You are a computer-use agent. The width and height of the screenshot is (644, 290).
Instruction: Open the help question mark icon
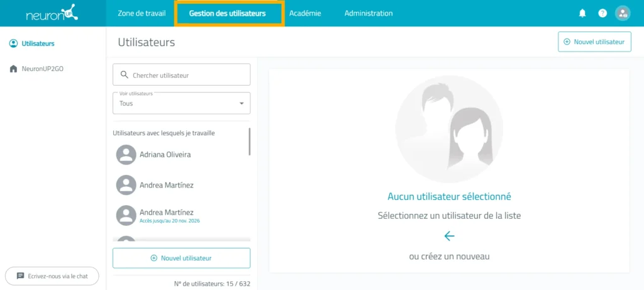tap(602, 13)
